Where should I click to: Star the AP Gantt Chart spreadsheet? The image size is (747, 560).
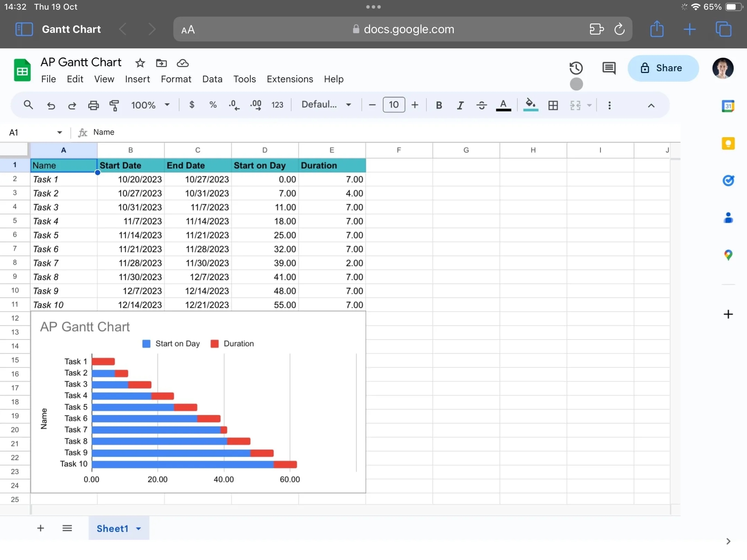coord(140,63)
